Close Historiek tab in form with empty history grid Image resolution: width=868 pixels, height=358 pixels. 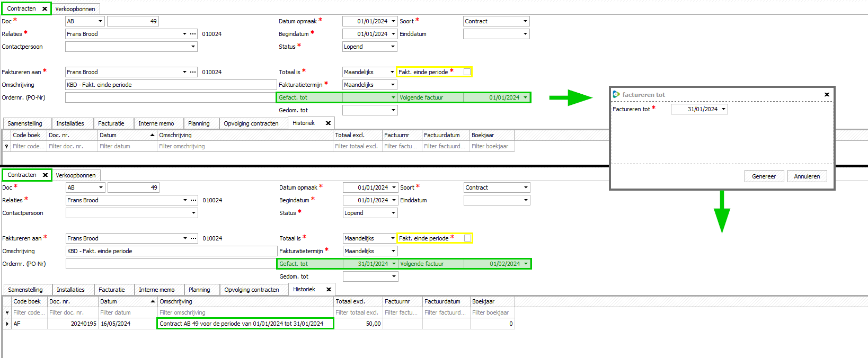328,123
